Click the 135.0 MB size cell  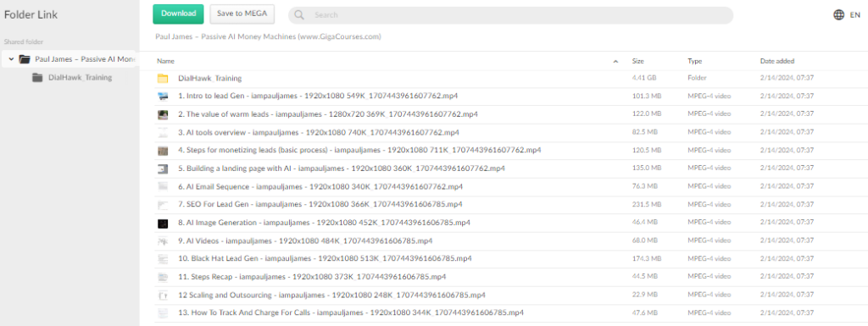click(x=646, y=168)
